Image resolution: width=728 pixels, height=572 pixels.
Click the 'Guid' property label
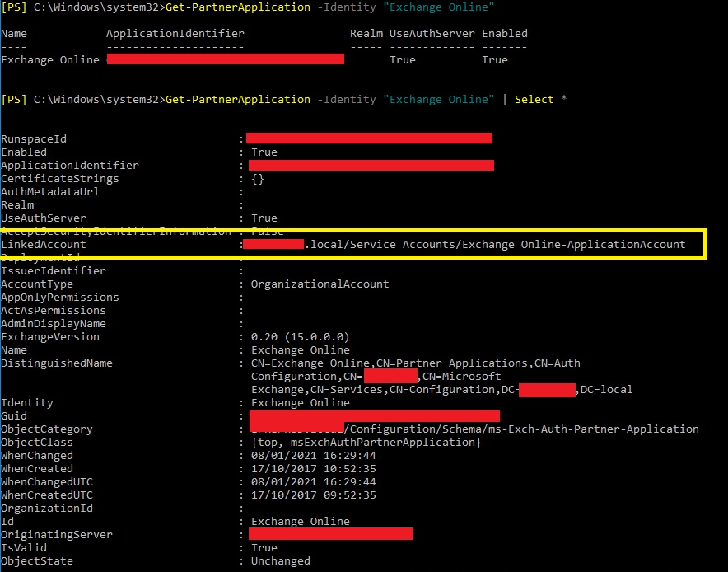click(14, 416)
